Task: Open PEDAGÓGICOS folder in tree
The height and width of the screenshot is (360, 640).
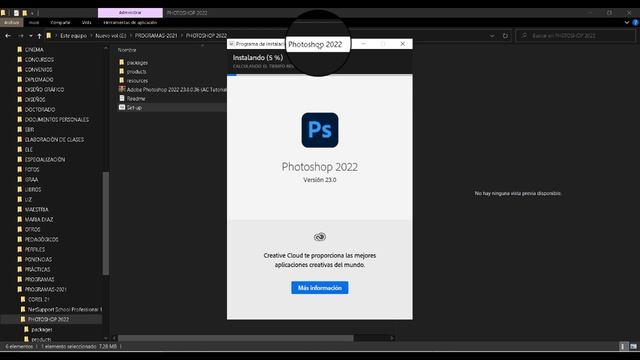Action: (41, 240)
